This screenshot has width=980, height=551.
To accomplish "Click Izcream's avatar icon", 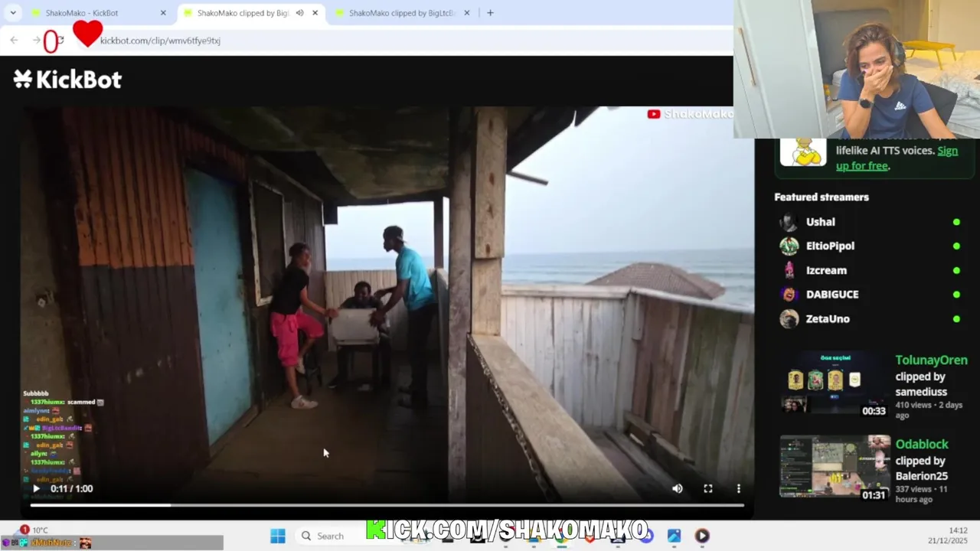I will click(x=789, y=270).
